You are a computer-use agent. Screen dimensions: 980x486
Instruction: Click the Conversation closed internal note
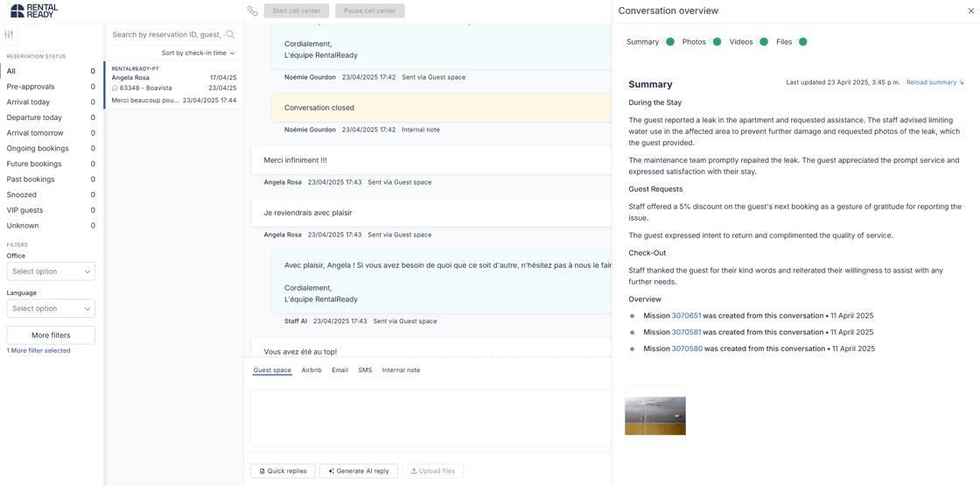(x=441, y=108)
